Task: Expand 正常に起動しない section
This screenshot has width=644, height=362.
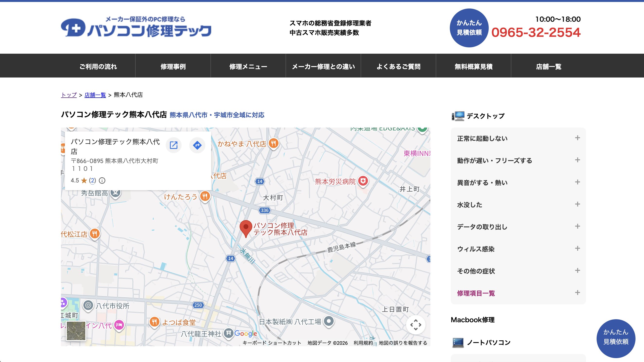Action: click(518, 138)
